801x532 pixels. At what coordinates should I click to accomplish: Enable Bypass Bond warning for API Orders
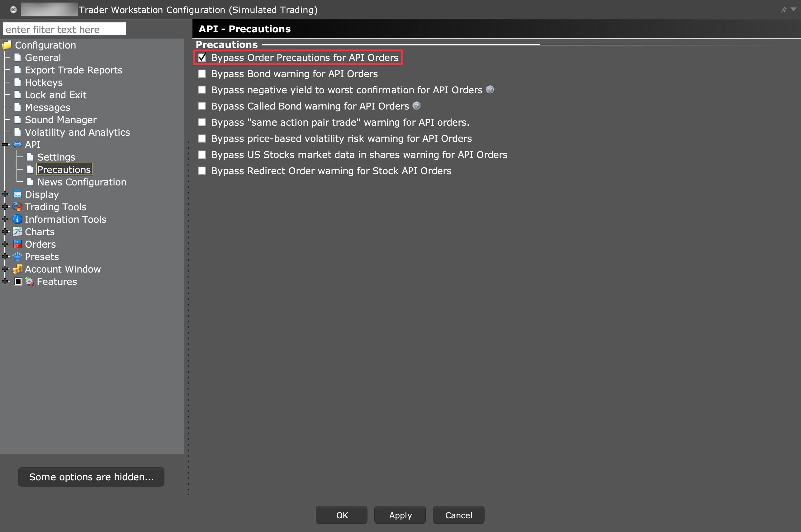coord(202,74)
